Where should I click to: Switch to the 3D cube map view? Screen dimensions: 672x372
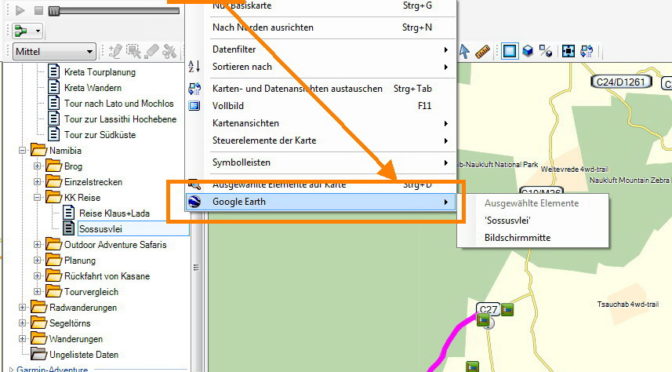[528, 51]
